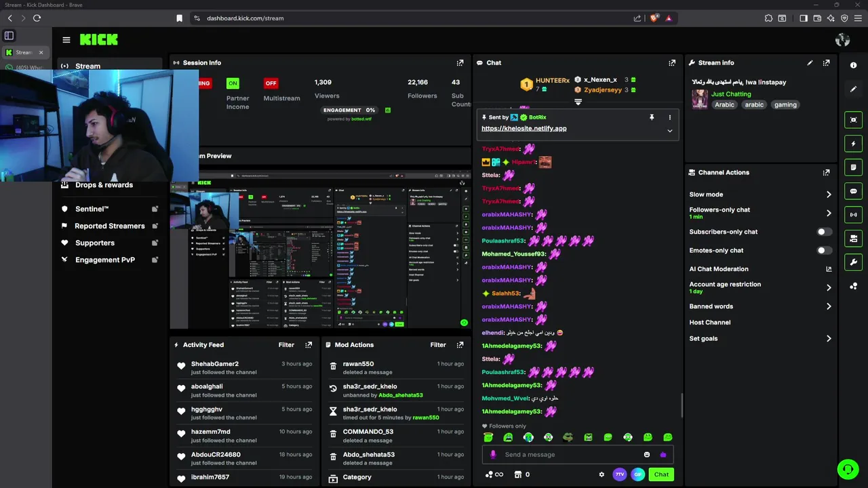Pop out the Mod Actions panel
The height and width of the screenshot is (488, 868).
click(x=460, y=344)
